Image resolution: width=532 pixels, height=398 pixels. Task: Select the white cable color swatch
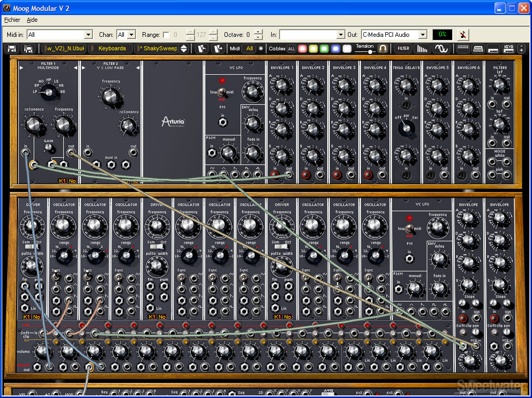pos(347,49)
